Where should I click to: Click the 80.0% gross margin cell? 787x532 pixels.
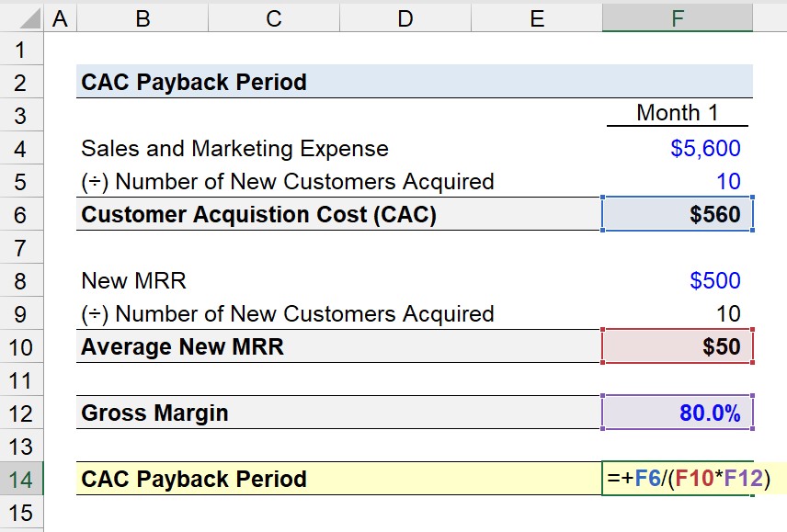[678, 413]
